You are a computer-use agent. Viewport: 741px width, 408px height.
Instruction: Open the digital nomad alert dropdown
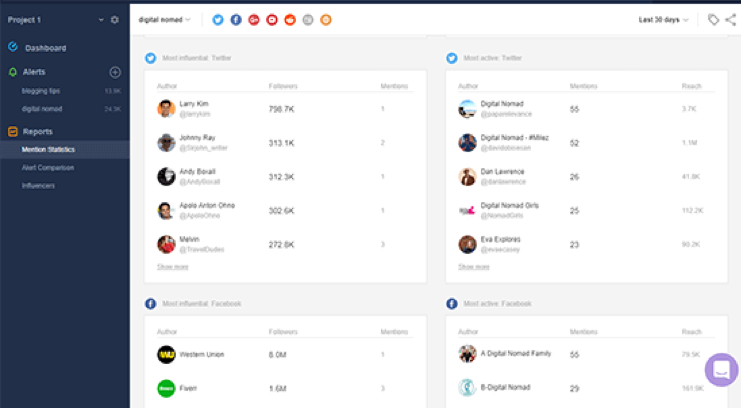164,20
